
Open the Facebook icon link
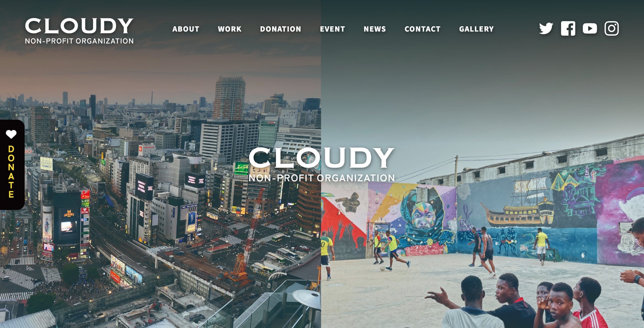(568, 28)
